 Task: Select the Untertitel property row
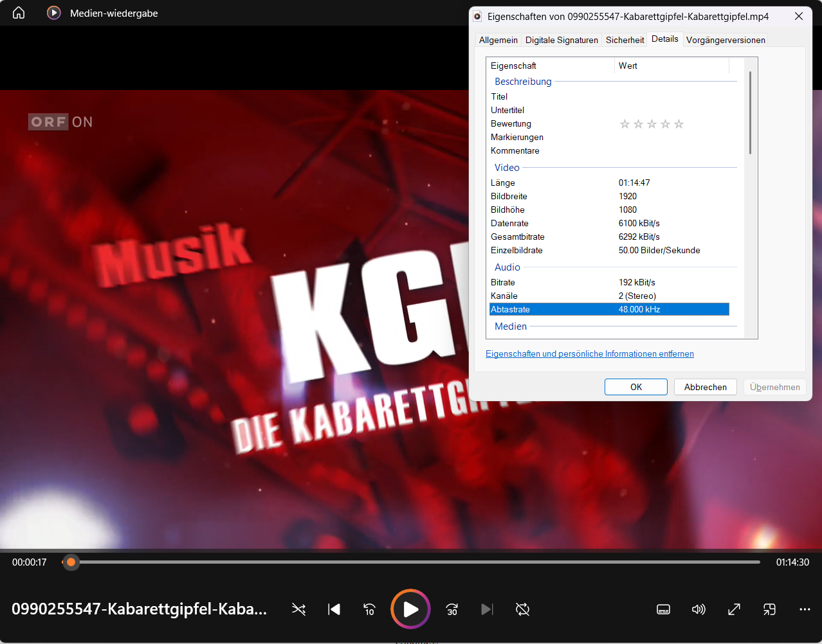(x=609, y=110)
